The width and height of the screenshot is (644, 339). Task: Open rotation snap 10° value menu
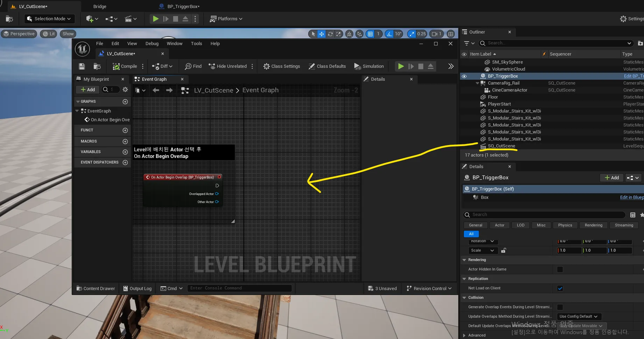[398, 34]
